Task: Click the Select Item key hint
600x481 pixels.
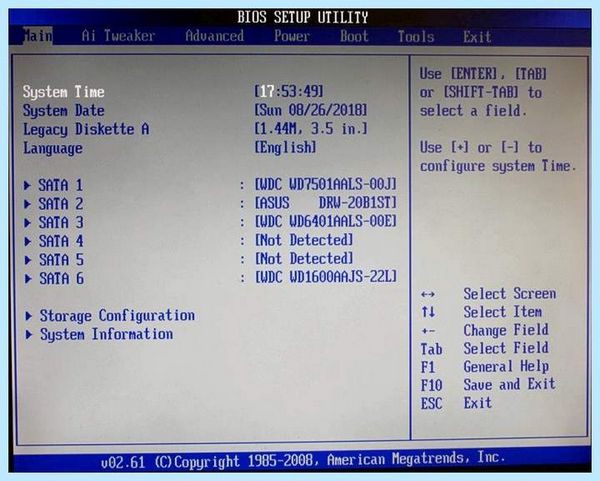Action: [502, 312]
